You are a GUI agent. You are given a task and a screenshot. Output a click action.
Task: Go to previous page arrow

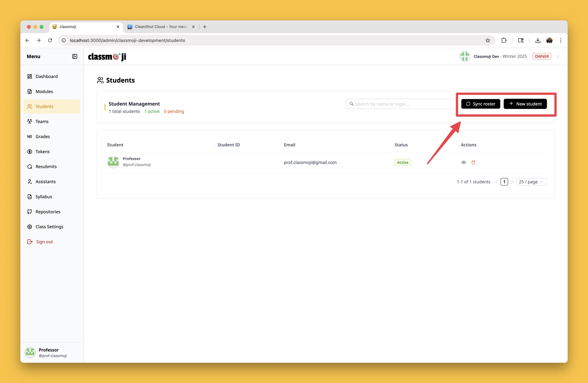click(x=497, y=182)
